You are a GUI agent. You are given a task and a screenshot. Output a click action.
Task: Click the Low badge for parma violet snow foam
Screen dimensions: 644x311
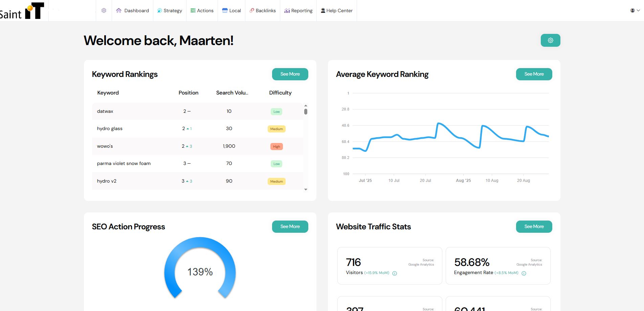(276, 164)
